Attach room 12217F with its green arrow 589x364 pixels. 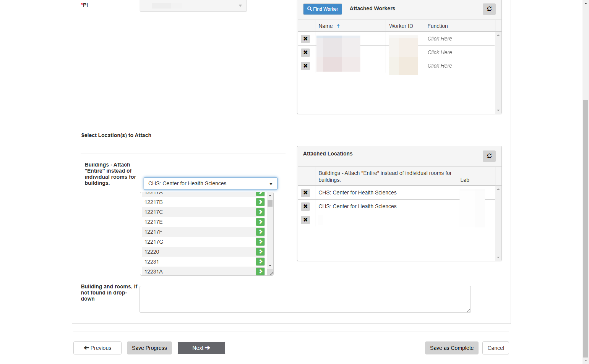point(260,232)
